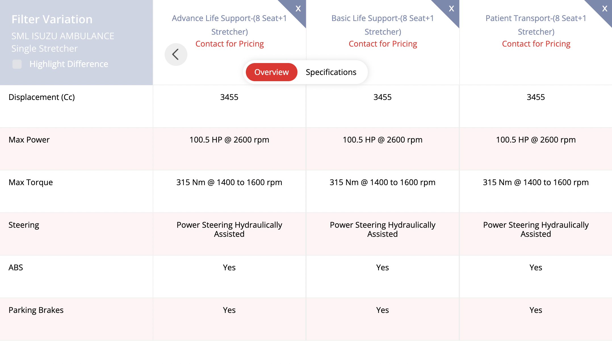This screenshot has width=612, height=364.
Task: Click Contact for Pricing under Advance Life Support
Action: (x=229, y=44)
